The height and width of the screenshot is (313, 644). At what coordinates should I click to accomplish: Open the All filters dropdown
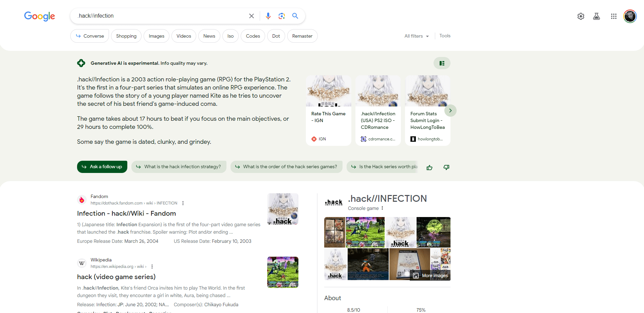pyautogui.click(x=416, y=36)
